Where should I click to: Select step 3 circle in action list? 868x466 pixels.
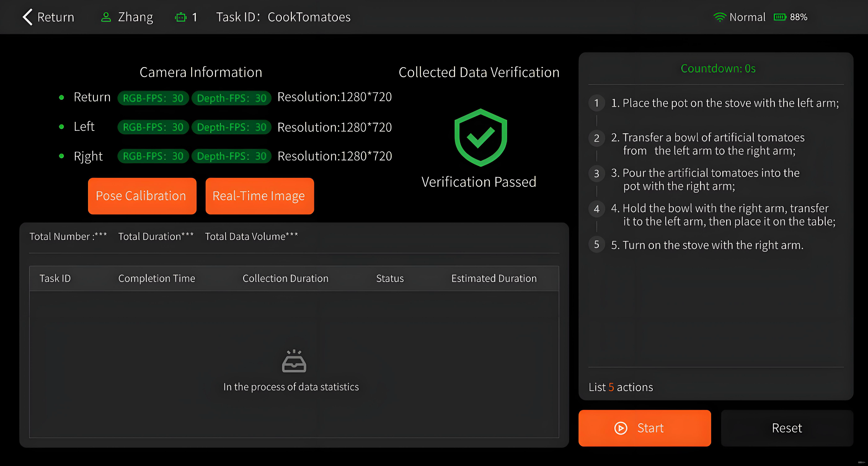pyautogui.click(x=596, y=174)
